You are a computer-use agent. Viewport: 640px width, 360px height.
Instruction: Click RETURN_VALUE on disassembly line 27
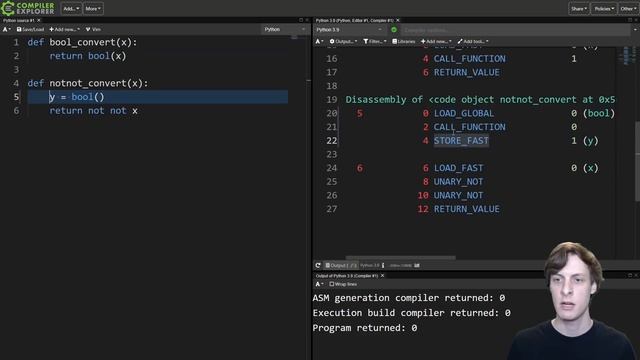tap(467, 209)
